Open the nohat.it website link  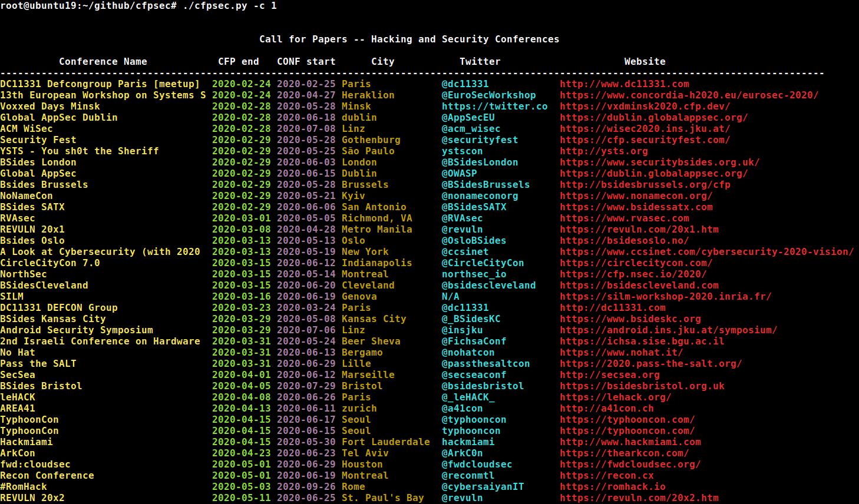(622, 352)
